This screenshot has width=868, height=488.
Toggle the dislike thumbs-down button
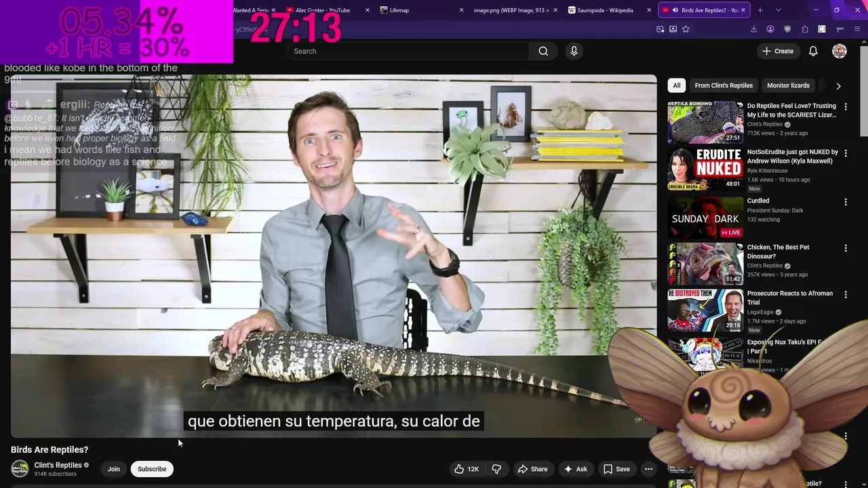(x=496, y=469)
